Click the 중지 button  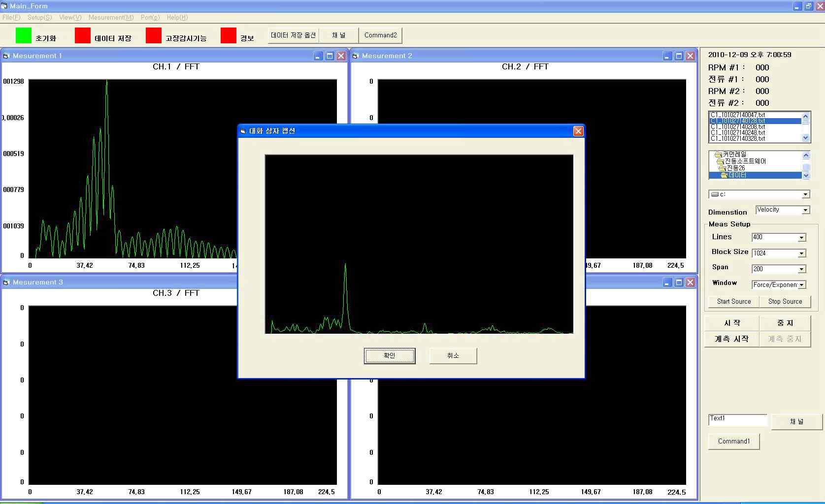785,323
